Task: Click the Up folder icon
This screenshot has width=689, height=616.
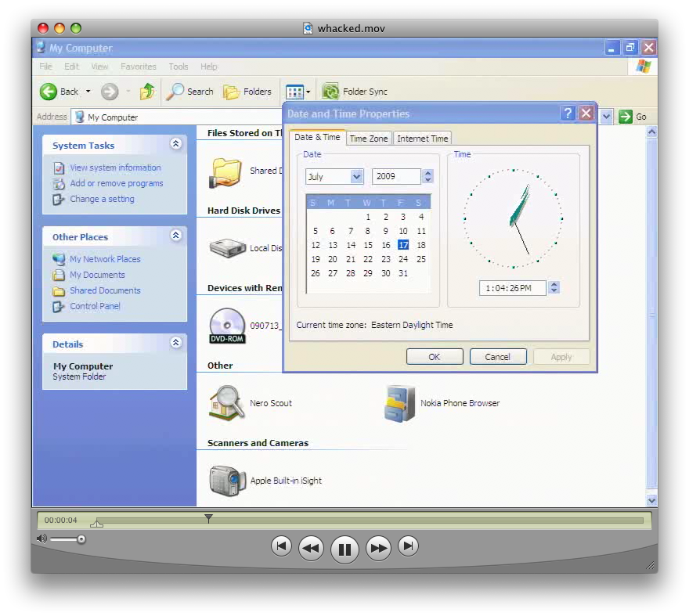Action: [x=147, y=92]
